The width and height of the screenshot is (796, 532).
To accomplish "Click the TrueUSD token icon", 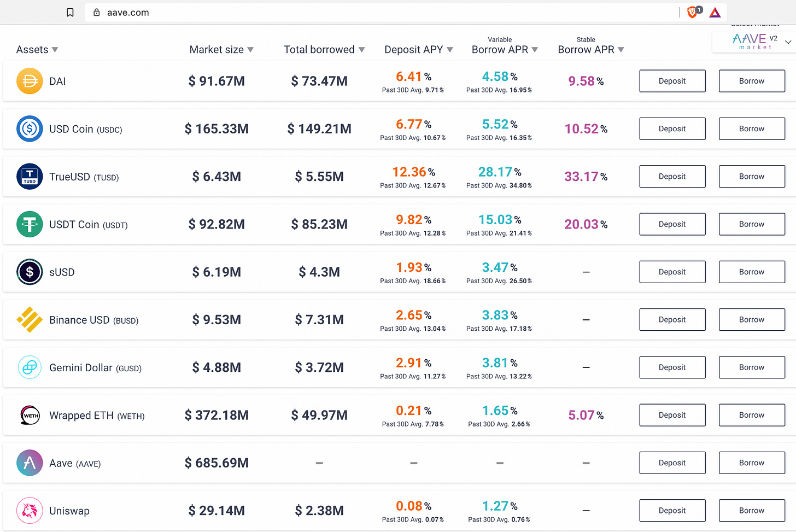I will tap(30, 177).
